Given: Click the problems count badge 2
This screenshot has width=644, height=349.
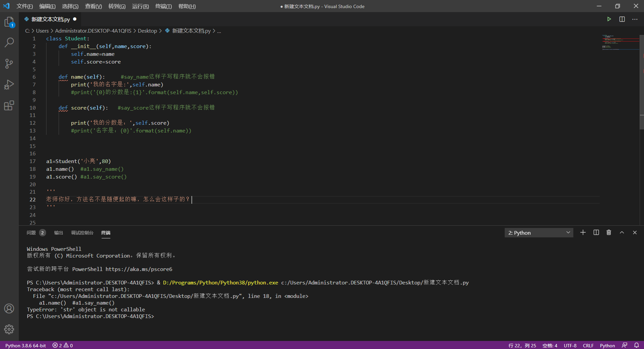Looking at the screenshot, I should tap(42, 233).
